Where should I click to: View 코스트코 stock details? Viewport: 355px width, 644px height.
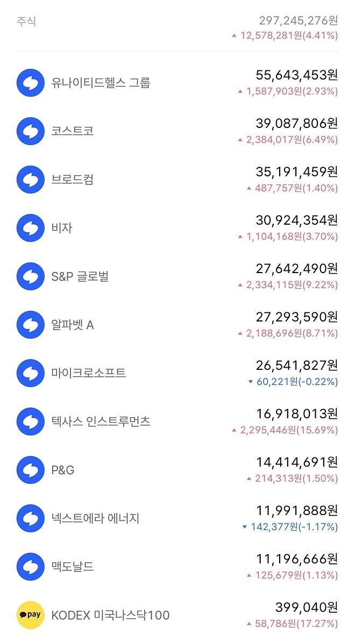(177, 131)
